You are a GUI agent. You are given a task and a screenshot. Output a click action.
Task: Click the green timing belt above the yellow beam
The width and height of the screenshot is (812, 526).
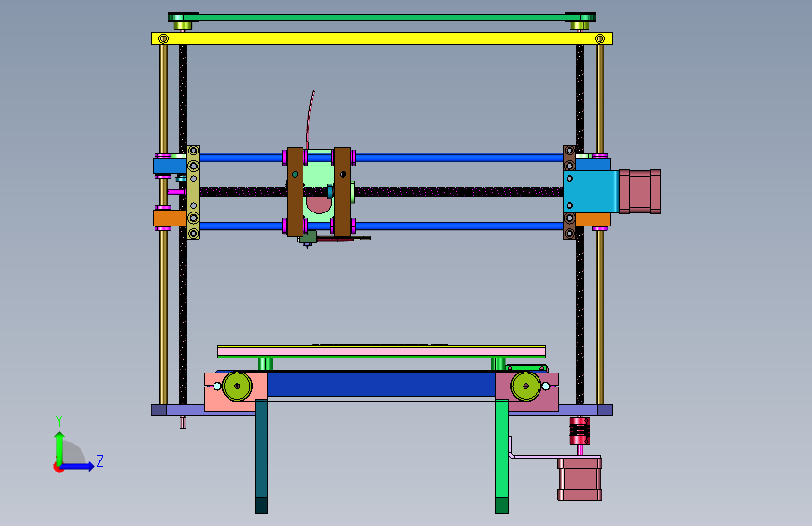tap(381, 17)
